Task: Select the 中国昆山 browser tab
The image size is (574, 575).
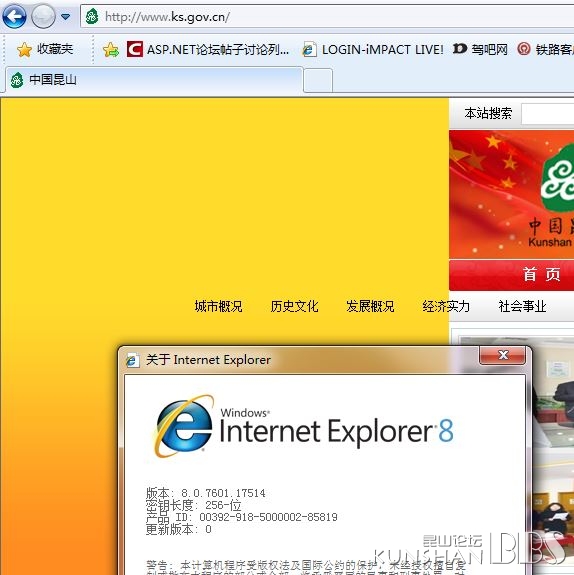Action: pyautogui.click(x=154, y=80)
